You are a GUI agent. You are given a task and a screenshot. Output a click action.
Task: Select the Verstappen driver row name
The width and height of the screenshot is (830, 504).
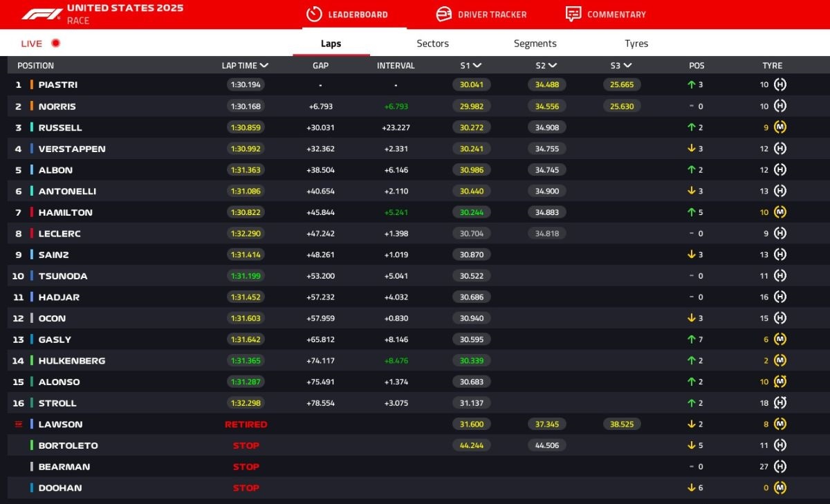[x=72, y=149]
